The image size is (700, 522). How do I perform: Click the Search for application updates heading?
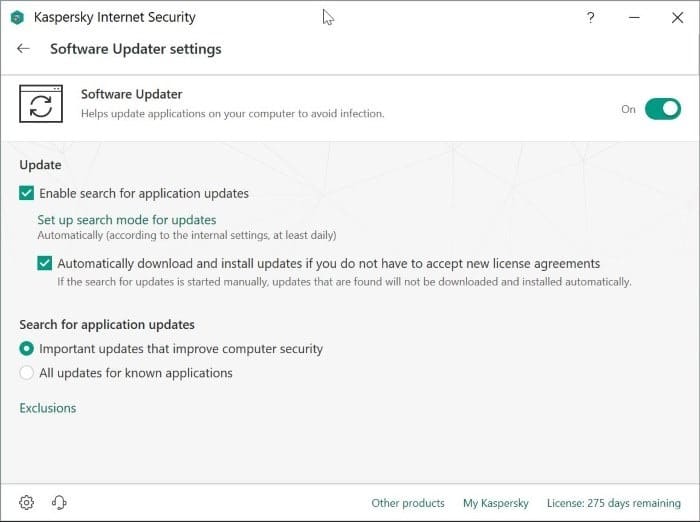click(x=107, y=324)
